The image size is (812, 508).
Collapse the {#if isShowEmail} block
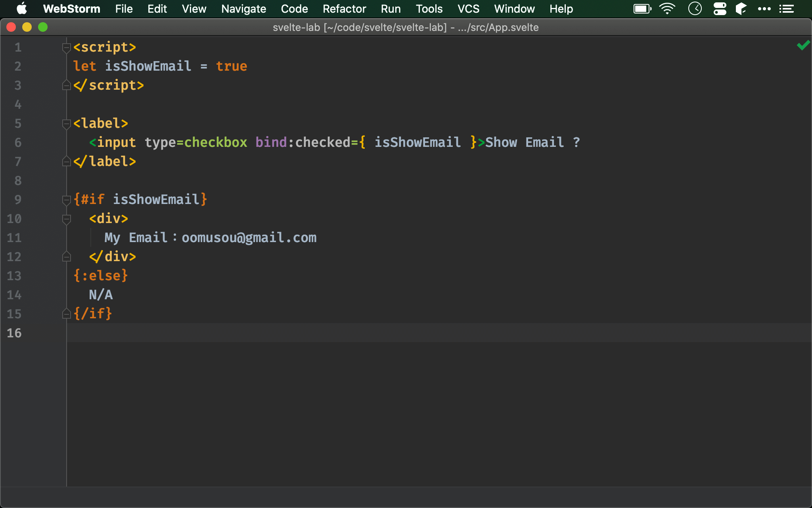point(67,200)
